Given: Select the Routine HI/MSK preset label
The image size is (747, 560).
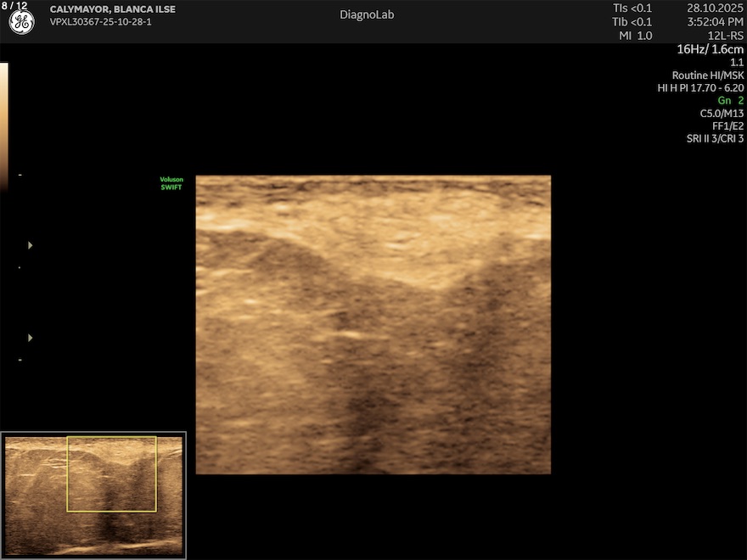Looking at the screenshot, I should 707,75.
